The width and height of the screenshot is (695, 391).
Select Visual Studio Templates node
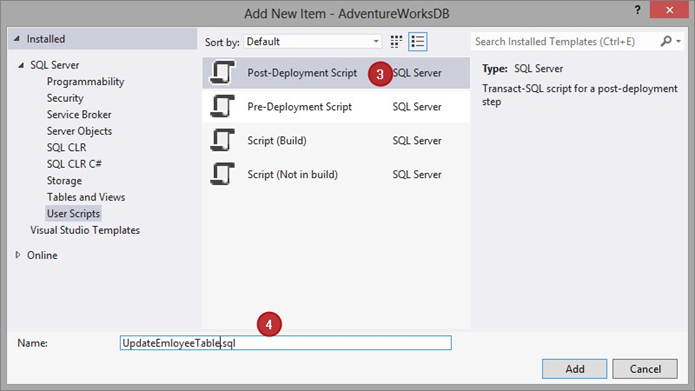(x=85, y=230)
